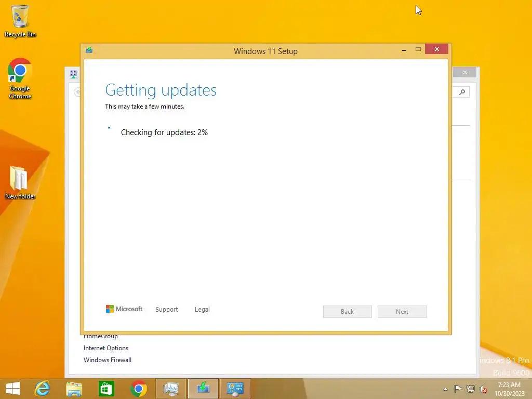Click the muted volume tray icon
The height and width of the screenshot is (399, 532).
483,389
